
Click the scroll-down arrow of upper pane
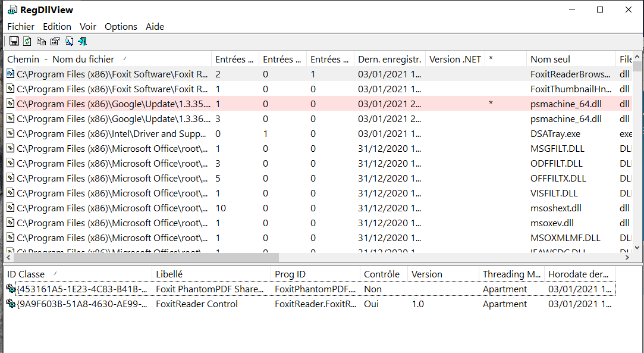[637, 248]
